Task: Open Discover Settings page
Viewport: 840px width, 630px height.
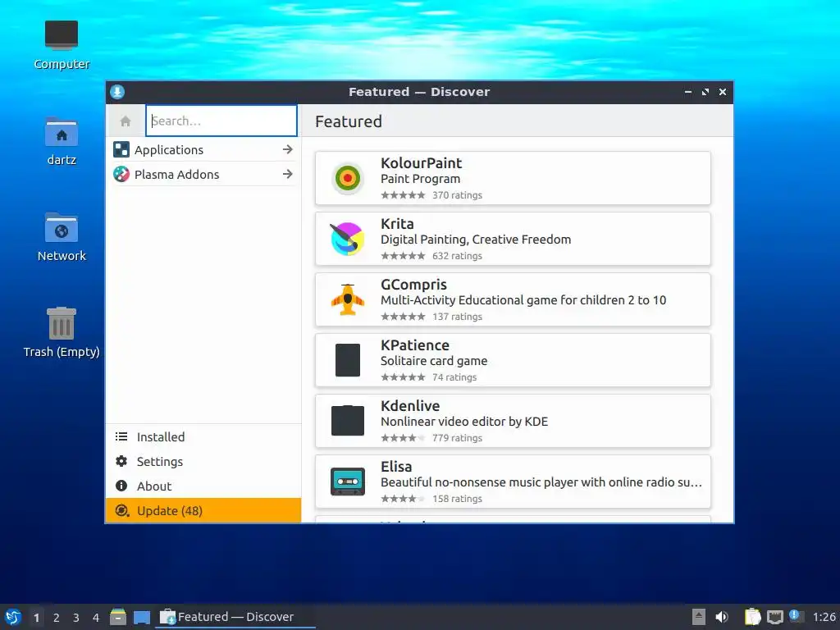Action: coord(203,461)
